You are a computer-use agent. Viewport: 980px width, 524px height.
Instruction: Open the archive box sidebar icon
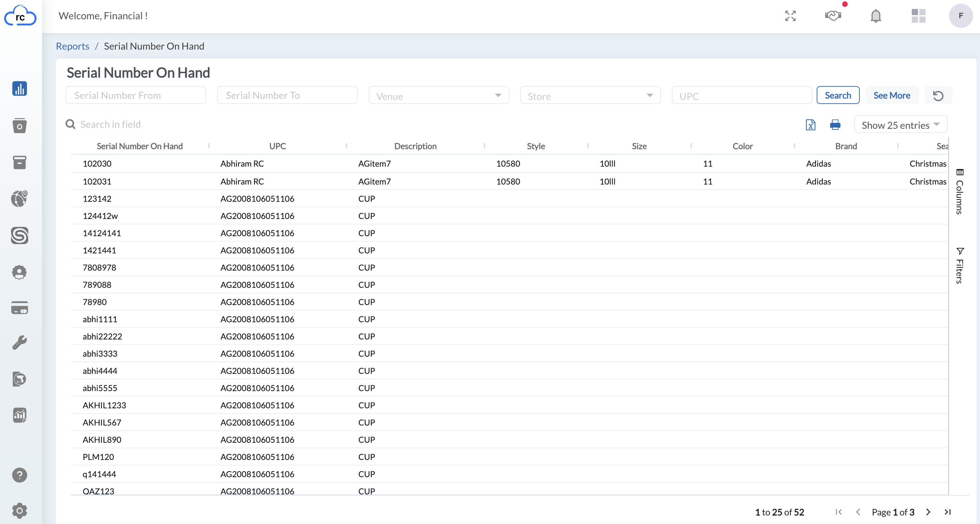coord(19,162)
